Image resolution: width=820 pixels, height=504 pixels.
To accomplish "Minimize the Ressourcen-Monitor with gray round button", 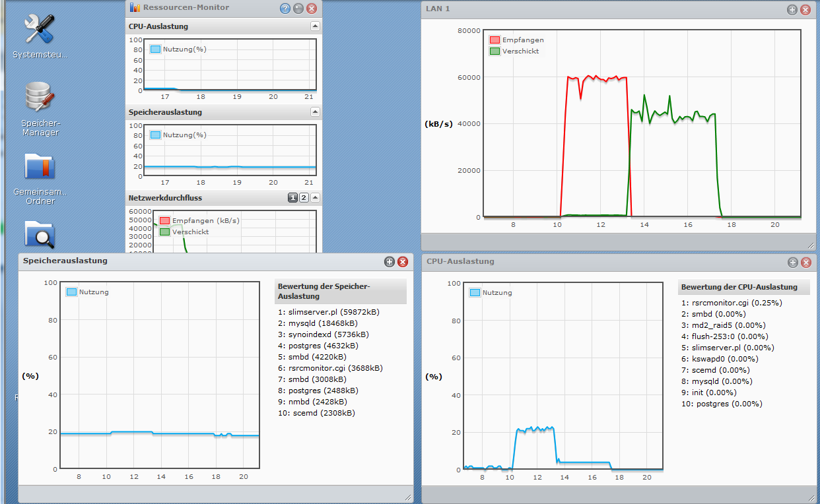I will click(x=298, y=9).
